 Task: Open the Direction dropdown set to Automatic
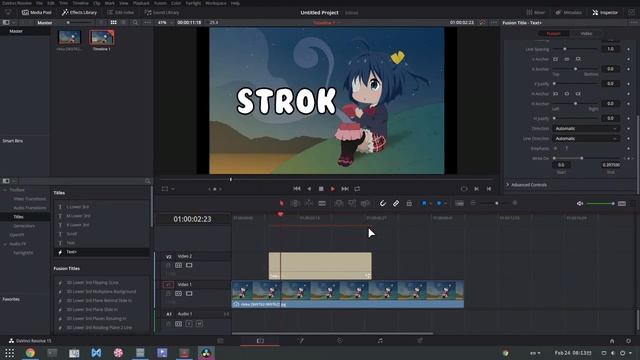pyautogui.click(x=586, y=129)
